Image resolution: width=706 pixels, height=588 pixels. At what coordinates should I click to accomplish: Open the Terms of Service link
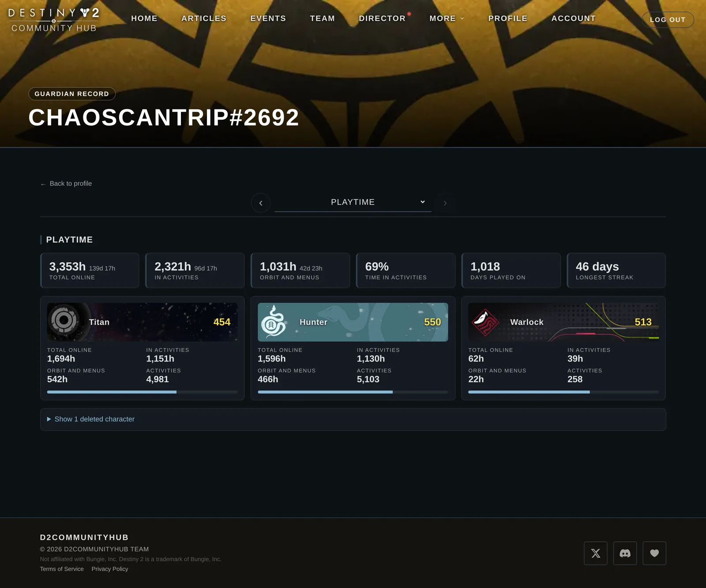click(x=62, y=569)
